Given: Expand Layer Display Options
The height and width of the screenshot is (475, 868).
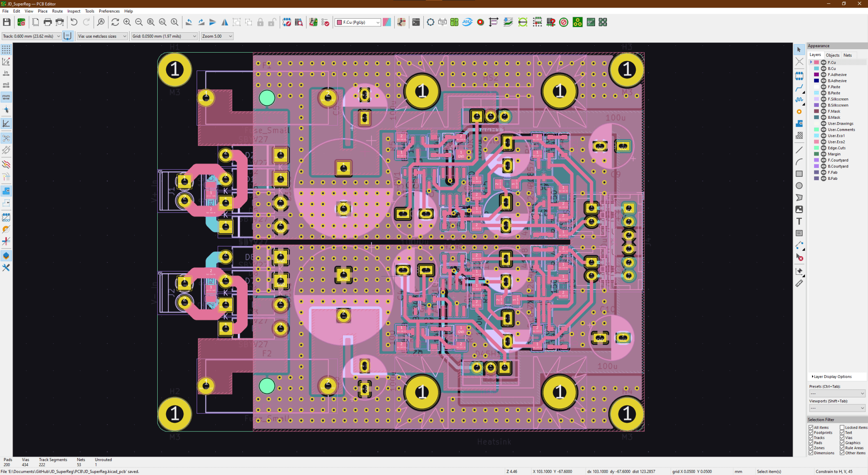Looking at the screenshot, I should [832, 377].
